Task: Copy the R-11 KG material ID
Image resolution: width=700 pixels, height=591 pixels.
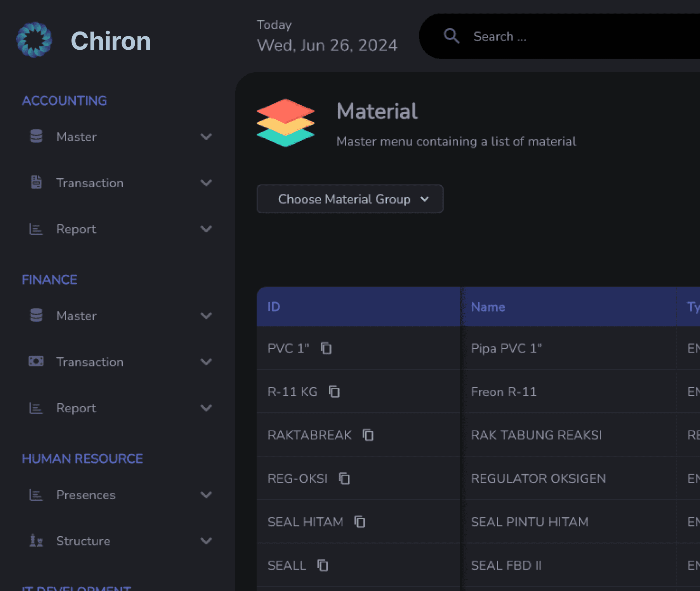Action: 334,392
